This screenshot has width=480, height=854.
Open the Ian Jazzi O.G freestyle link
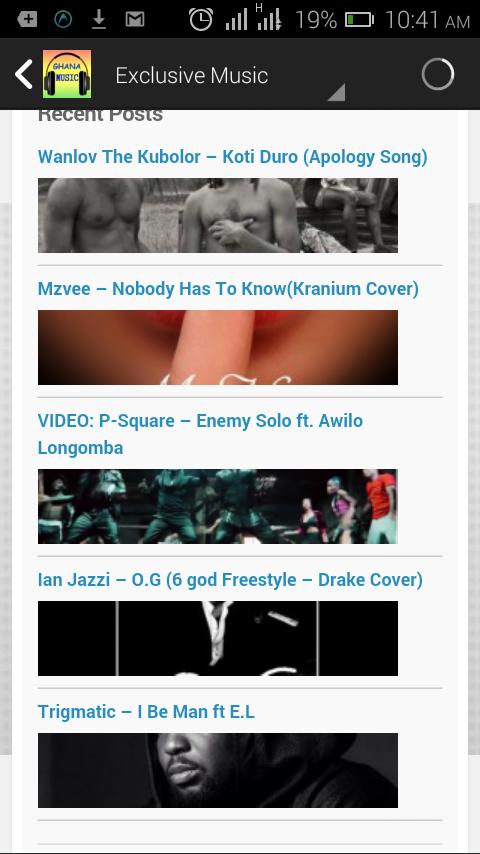pos(230,580)
